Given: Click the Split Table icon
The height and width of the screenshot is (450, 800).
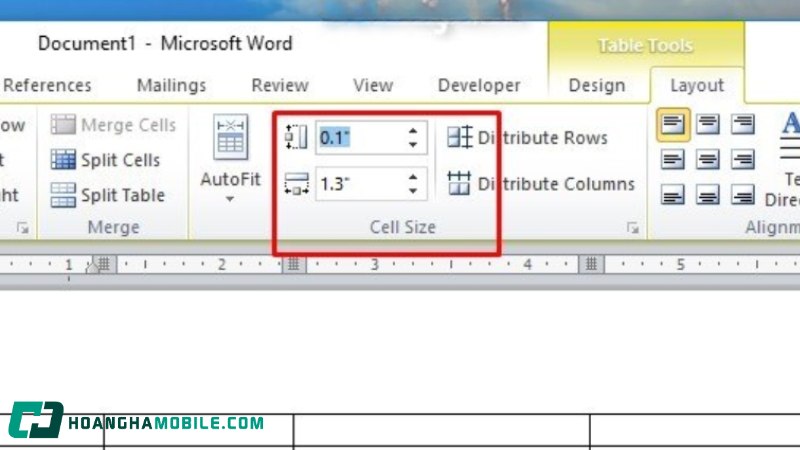Looking at the screenshot, I should [x=63, y=195].
